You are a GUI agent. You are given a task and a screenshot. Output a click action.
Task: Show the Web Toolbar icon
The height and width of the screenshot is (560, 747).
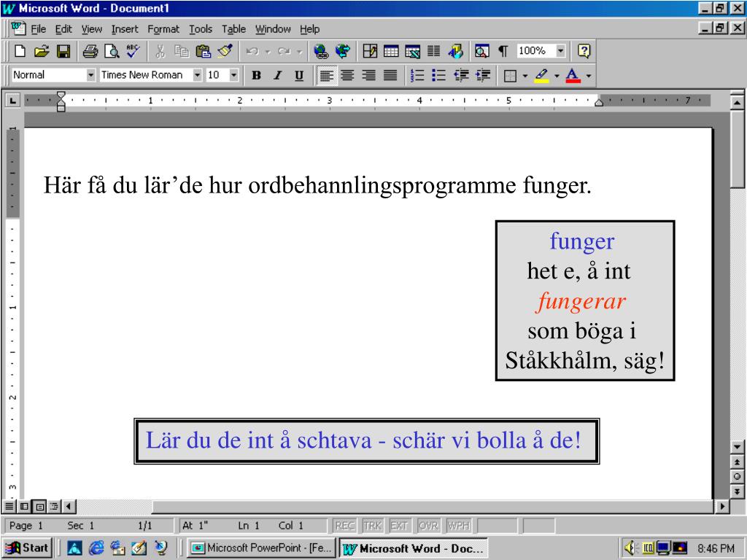[343, 50]
